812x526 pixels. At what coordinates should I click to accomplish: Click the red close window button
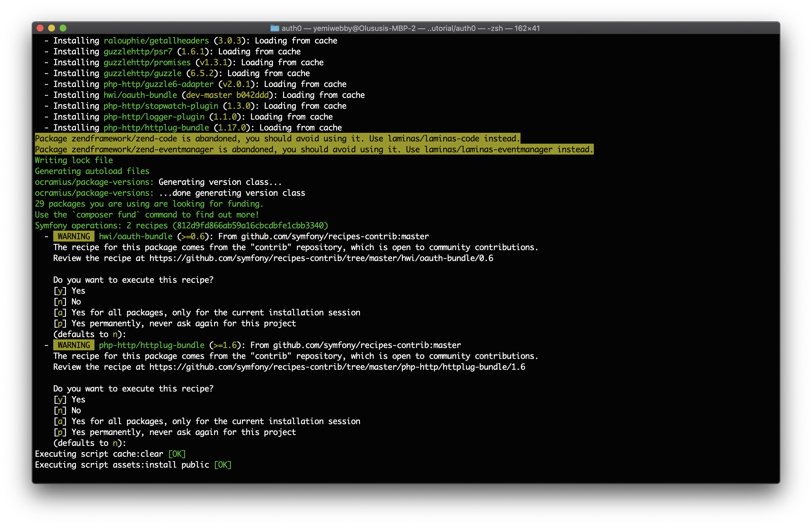40,28
